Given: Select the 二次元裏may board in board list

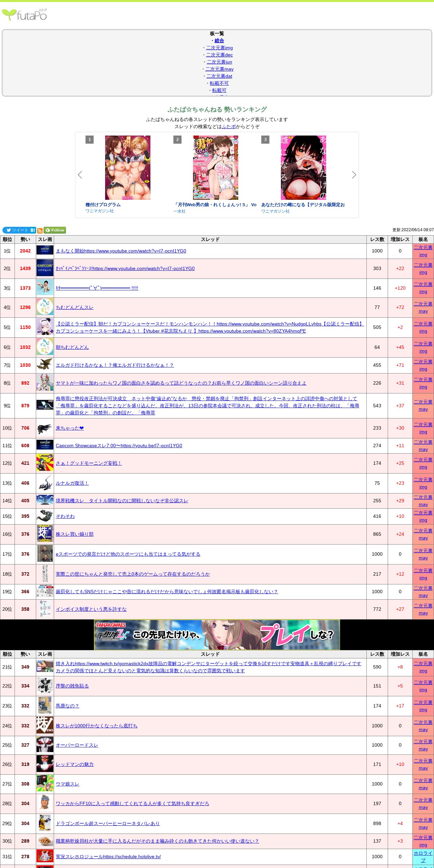Looking at the screenshot, I should (219, 69).
